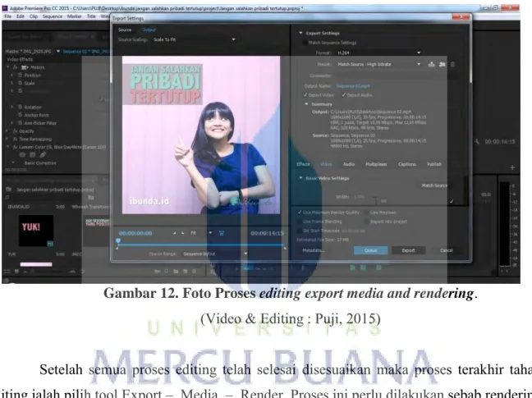Uncheck the Export Video checkbox
Image resolution: width=532 pixels, height=398 pixels.
[305, 95]
